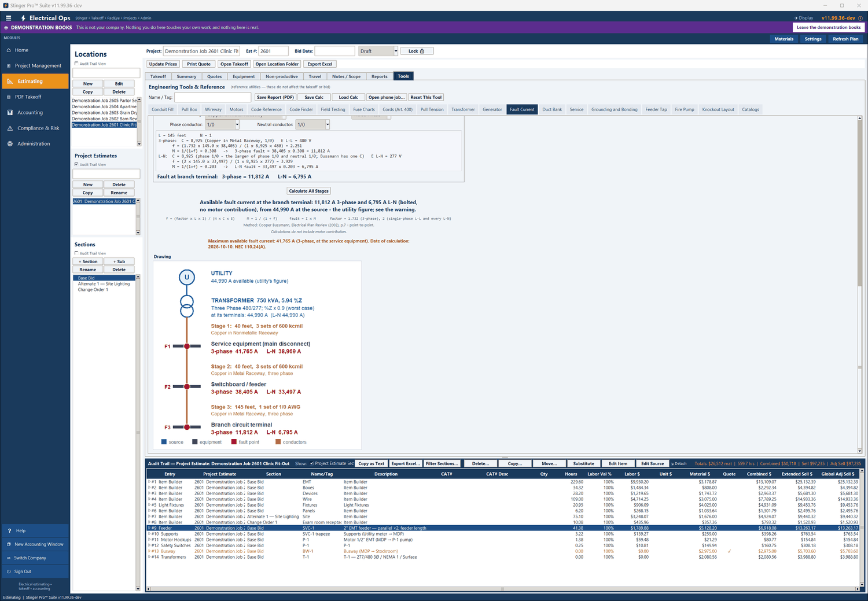Click the Bid Date input field
Image resolution: width=868 pixels, height=601 pixels.
(334, 51)
